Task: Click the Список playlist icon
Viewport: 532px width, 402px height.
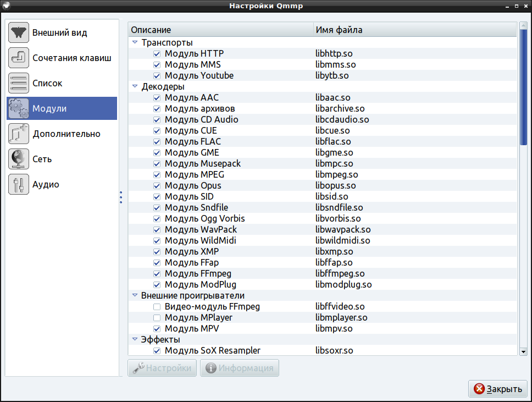Action: point(19,84)
